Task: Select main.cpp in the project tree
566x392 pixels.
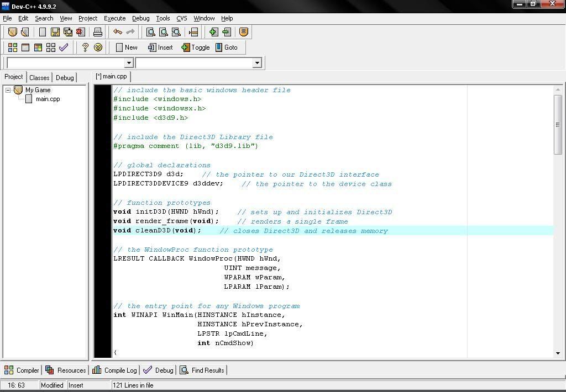Action: (x=48, y=99)
